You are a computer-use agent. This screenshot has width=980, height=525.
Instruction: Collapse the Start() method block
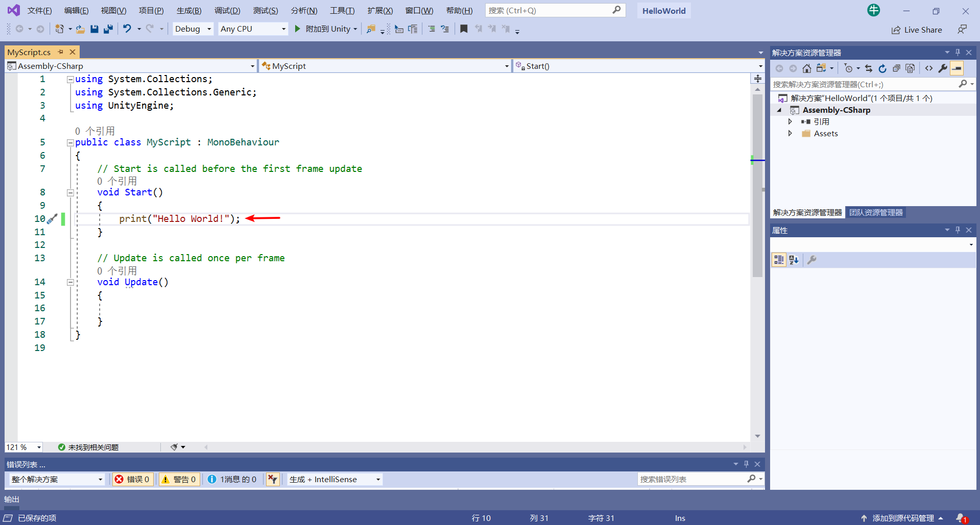click(x=70, y=193)
